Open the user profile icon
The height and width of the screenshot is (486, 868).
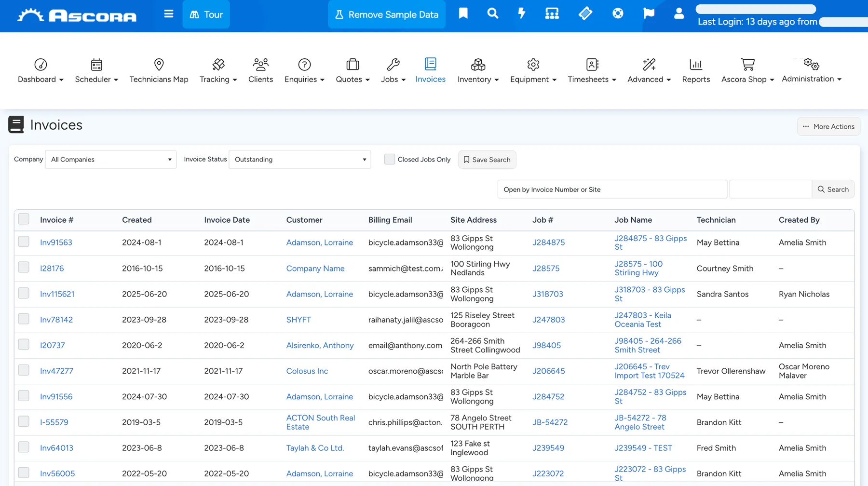pyautogui.click(x=679, y=13)
